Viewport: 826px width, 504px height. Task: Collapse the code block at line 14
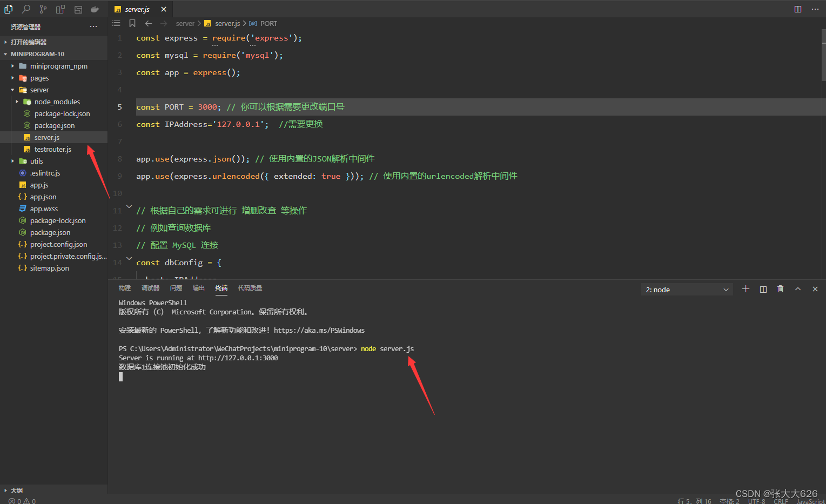(x=129, y=259)
